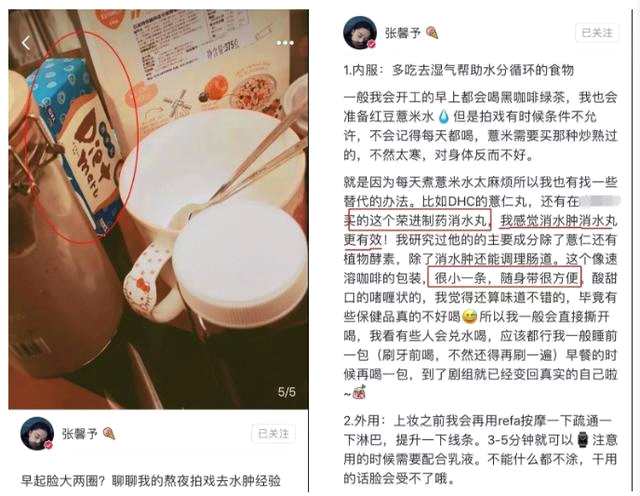
Task: Click the section heading 1.内服
Action: pyautogui.click(x=361, y=70)
